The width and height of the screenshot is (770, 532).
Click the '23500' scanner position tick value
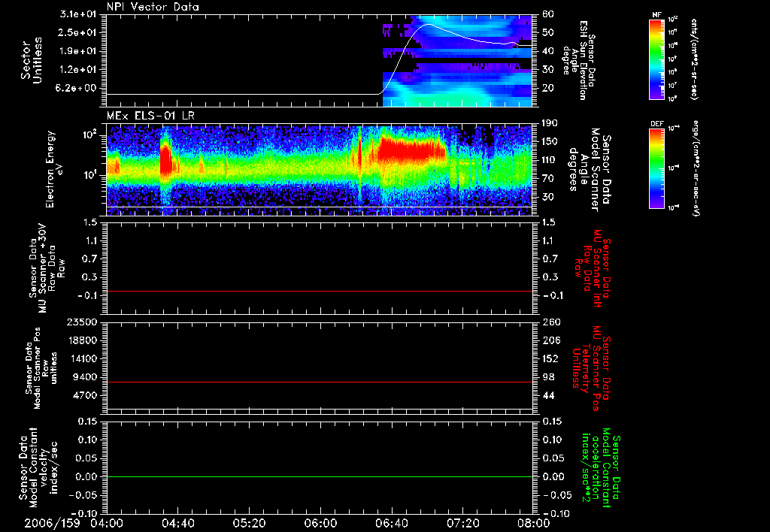pyautogui.click(x=83, y=322)
